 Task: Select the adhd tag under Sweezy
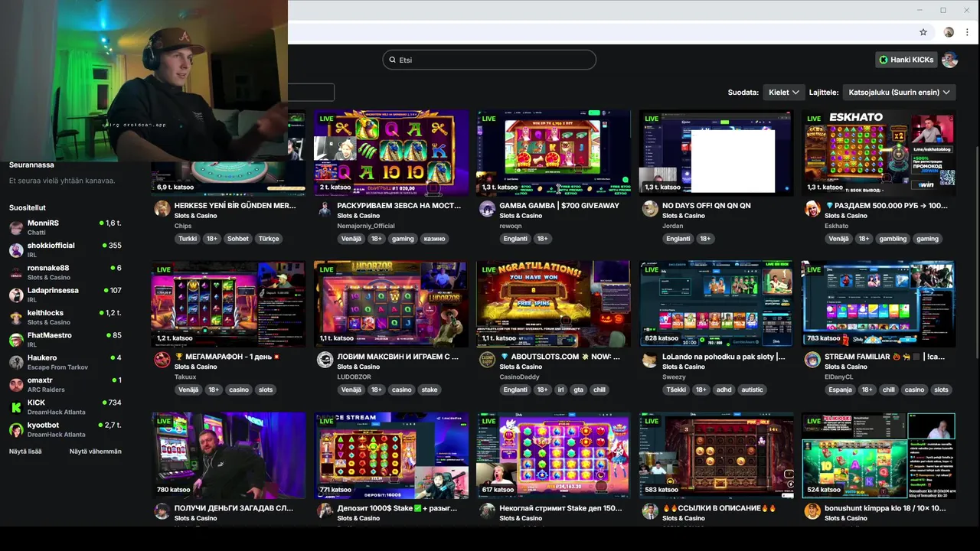(x=723, y=390)
